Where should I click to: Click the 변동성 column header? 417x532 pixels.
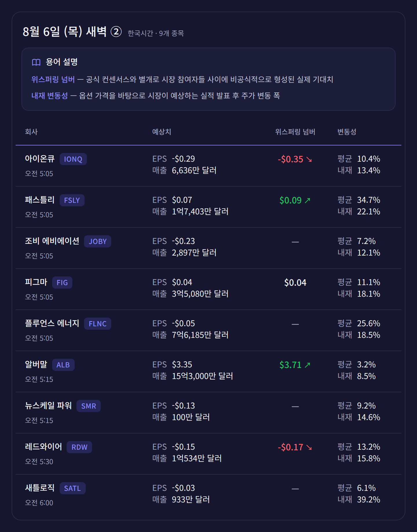click(x=347, y=132)
